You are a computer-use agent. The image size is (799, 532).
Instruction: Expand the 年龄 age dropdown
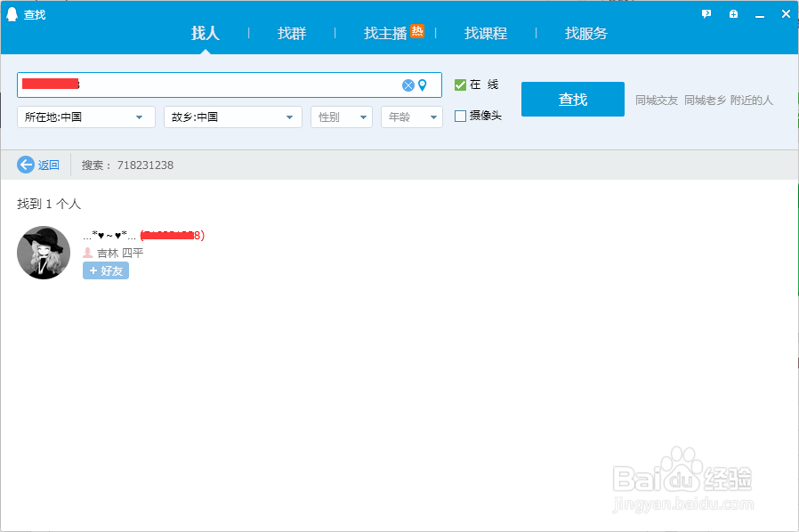[412, 117]
